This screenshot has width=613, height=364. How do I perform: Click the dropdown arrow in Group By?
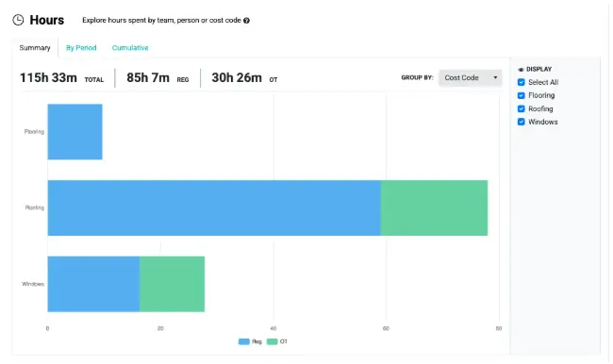495,77
